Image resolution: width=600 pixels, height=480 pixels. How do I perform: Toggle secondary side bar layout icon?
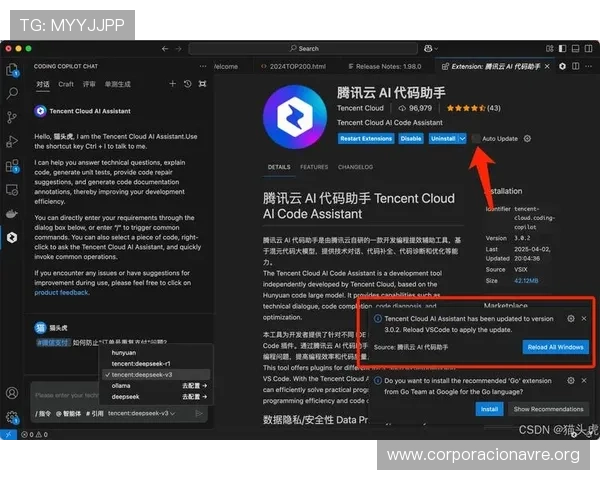coord(589,49)
